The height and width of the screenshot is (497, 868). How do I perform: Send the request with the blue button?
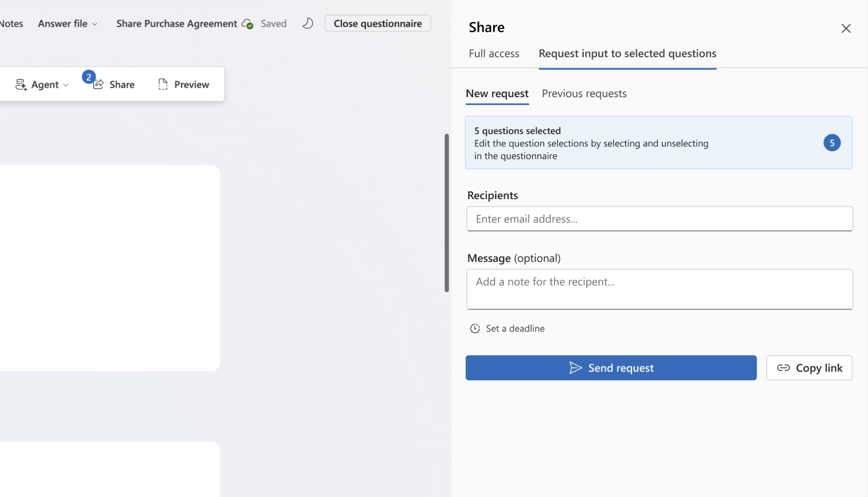611,368
